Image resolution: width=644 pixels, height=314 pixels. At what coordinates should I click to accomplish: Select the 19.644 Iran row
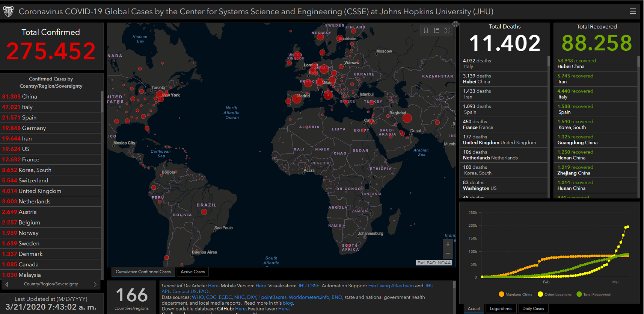coord(51,139)
